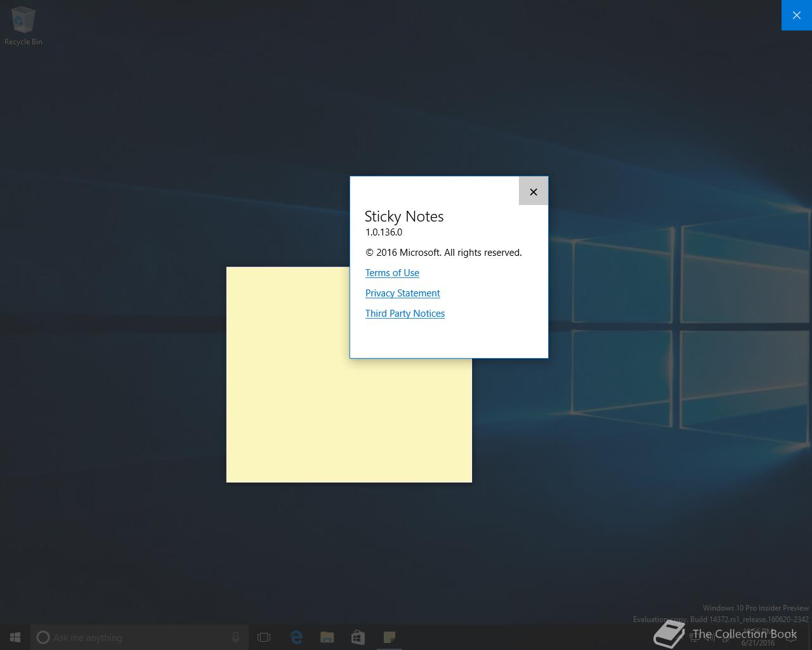Open the Windows Store taskbar icon
The height and width of the screenshot is (650, 812).
point(358,637)
